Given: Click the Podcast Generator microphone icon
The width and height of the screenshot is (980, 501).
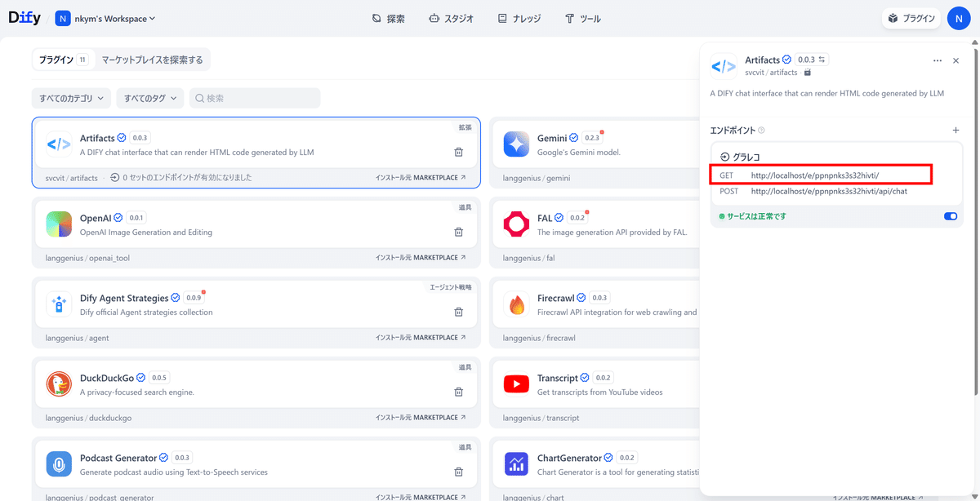Looking at the screenshot, I should click(58, 463).
